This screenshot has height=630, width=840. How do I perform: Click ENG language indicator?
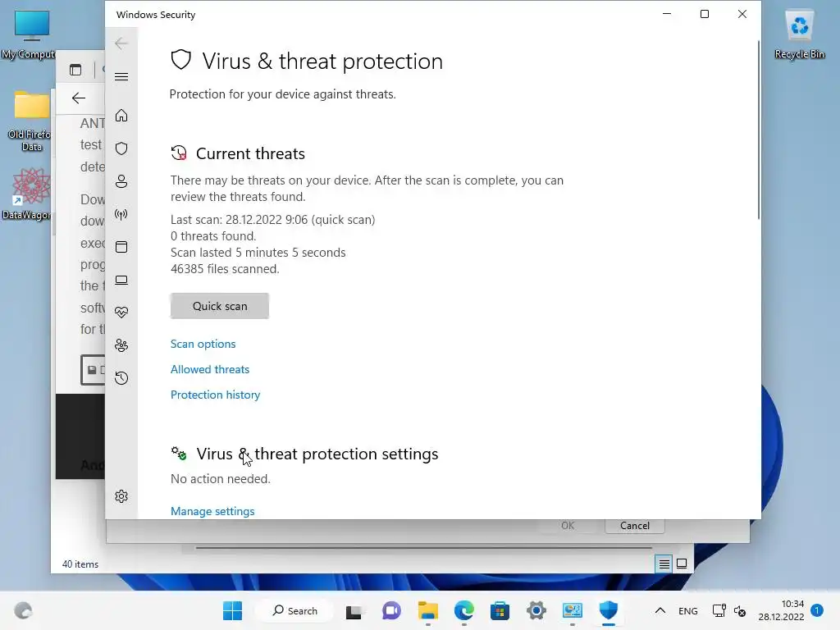(x=688, y=610)
